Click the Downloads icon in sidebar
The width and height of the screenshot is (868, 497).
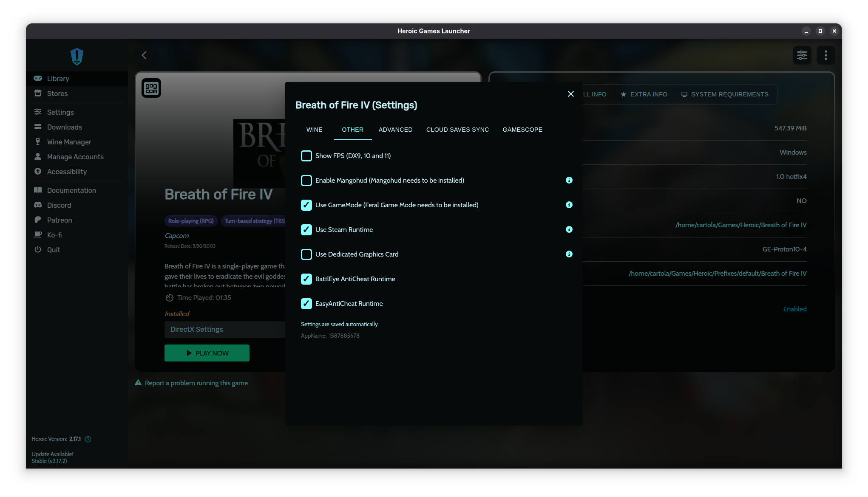click(38, 127)
